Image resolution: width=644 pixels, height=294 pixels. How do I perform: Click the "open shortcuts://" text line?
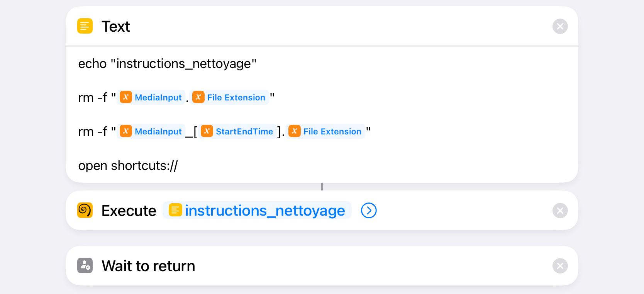point(128,166)
